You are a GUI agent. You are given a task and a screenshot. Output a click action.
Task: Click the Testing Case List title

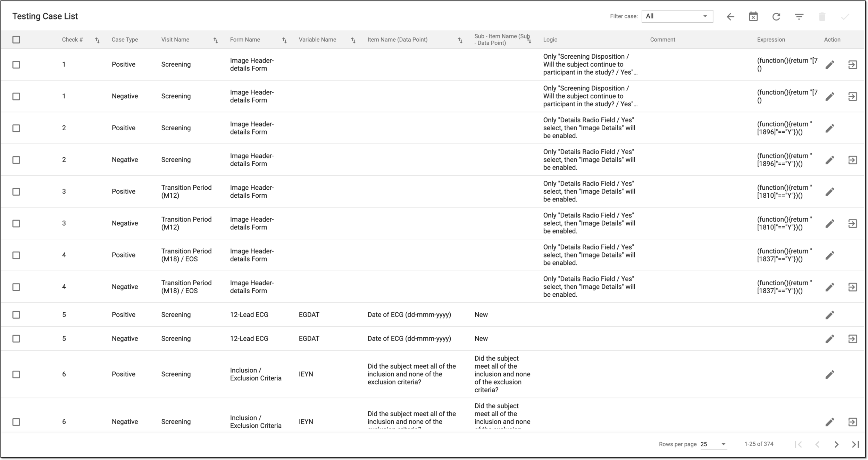tap(45, 16)
